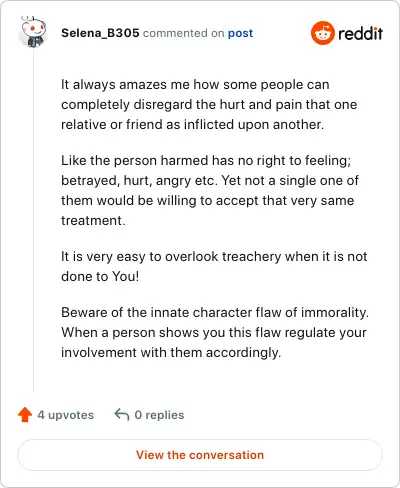Click the word "treatment." ending second paragraph
Screen dimensions: 400x488
coord(93,220)
